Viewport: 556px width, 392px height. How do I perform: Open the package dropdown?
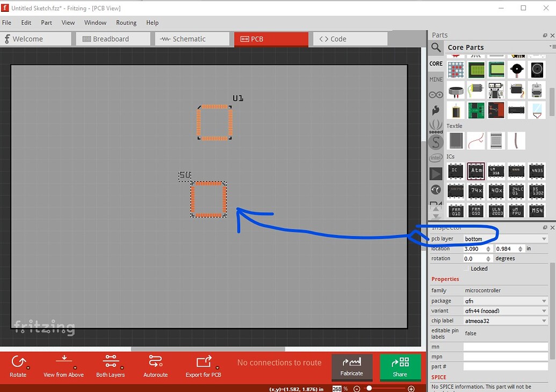(506, 301)
